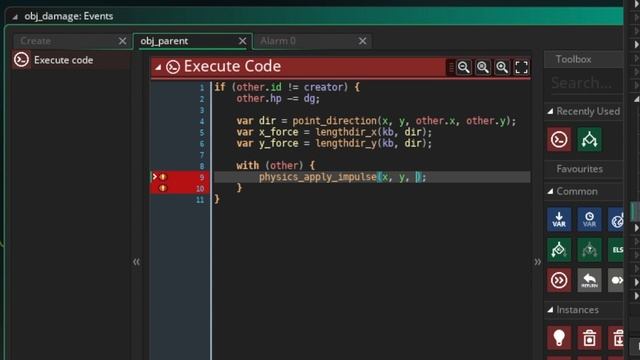
Task: Zoom in the code editor
Action: coord(502,67)
